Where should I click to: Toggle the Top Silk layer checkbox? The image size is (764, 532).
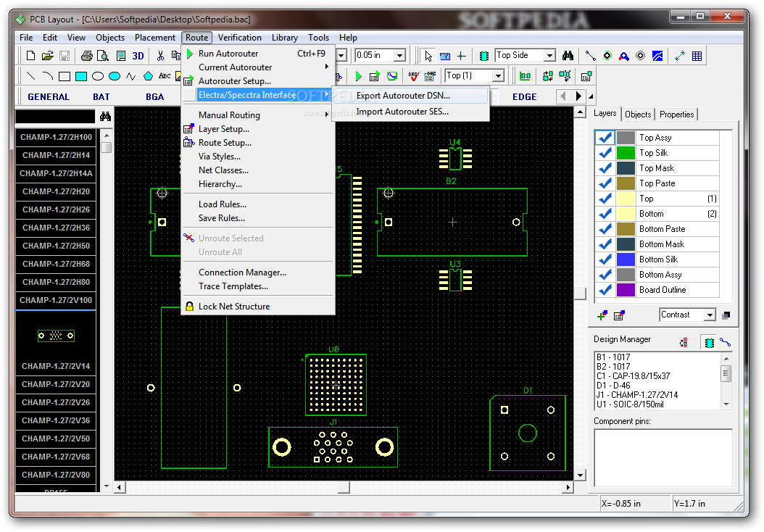pos(605,153)
